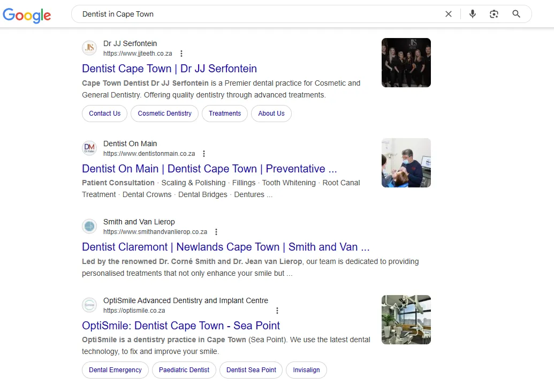Open the Dr JJ Serfontein favicon

click(x=89, y=48)
